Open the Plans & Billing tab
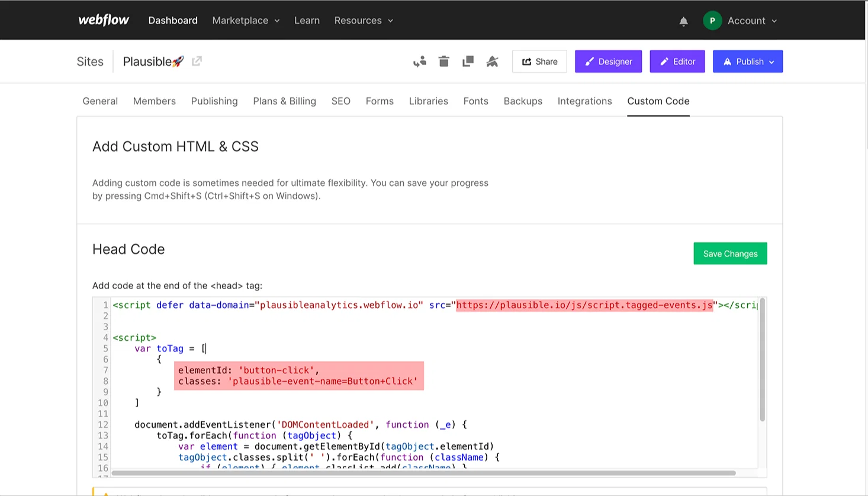The height and width of the screenshot is (496, 868). tap(285, 101)
